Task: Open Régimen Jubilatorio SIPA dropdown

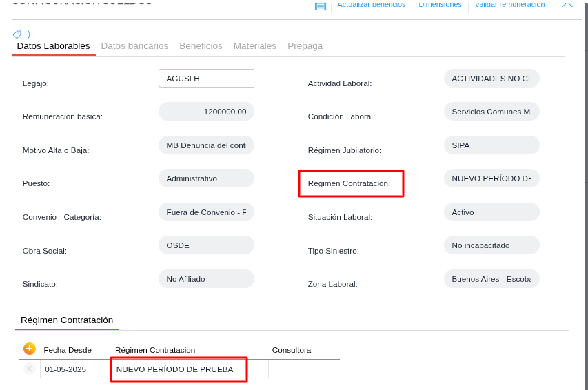Action: click(x=491, y=145)
